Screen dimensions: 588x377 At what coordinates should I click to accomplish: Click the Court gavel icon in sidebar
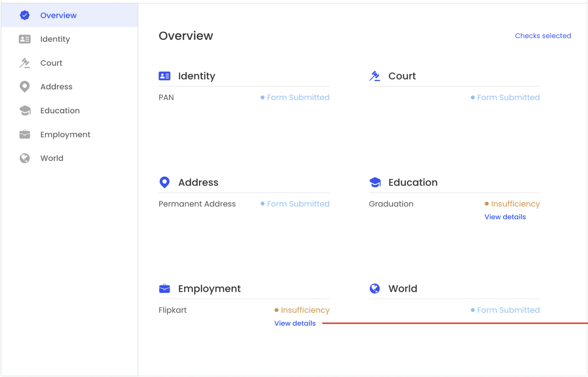(25, 63)
